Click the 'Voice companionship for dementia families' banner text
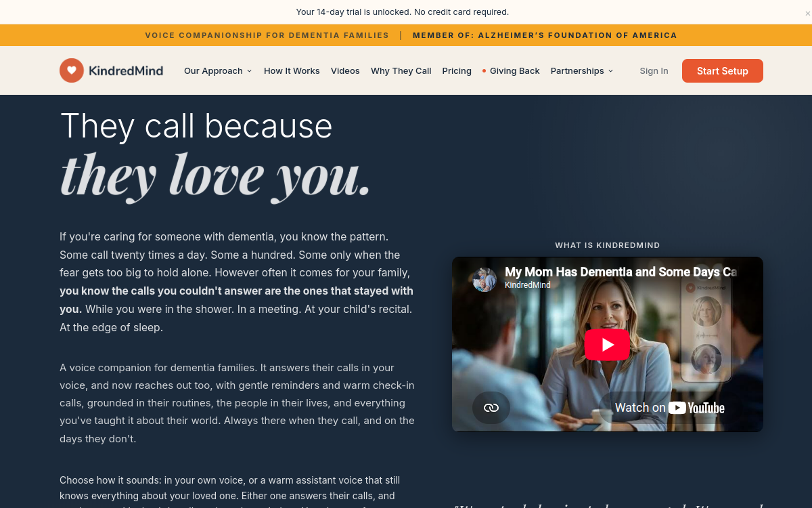Screen dimensions: 812x508 point(267,35)
